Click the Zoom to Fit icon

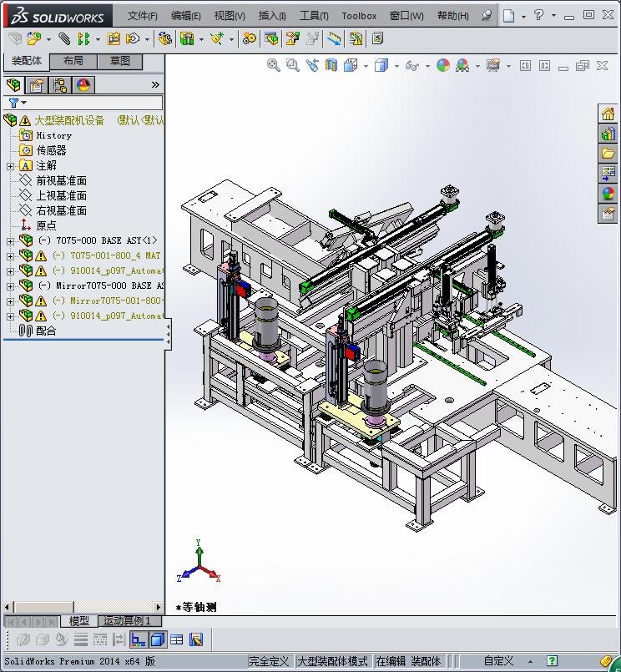point(274,65)
